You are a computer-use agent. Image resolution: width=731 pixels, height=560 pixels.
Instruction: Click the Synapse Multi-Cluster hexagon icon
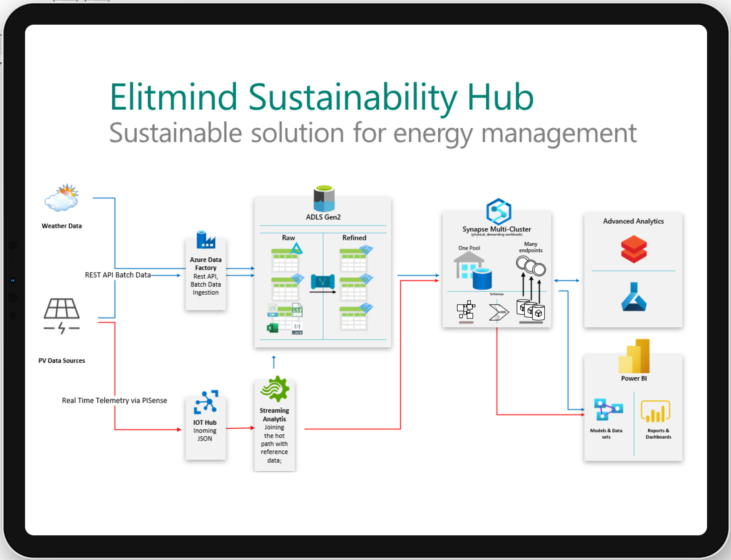pos(499,212)
